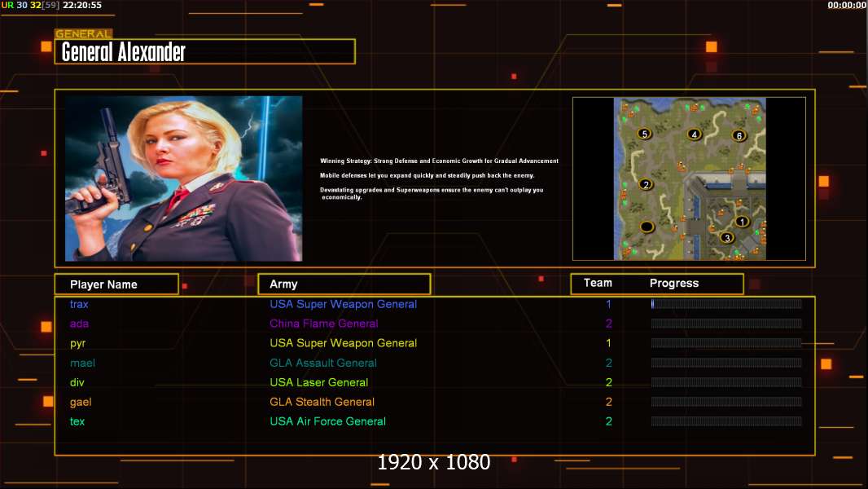Click trax's USA Super Weapon General army

[x=344, y=304]
